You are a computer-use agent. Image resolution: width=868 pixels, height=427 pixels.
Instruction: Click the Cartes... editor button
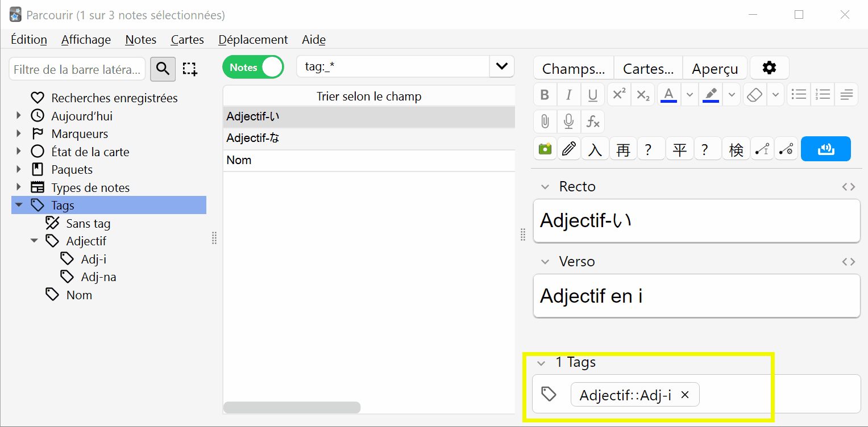pos(648,68)
